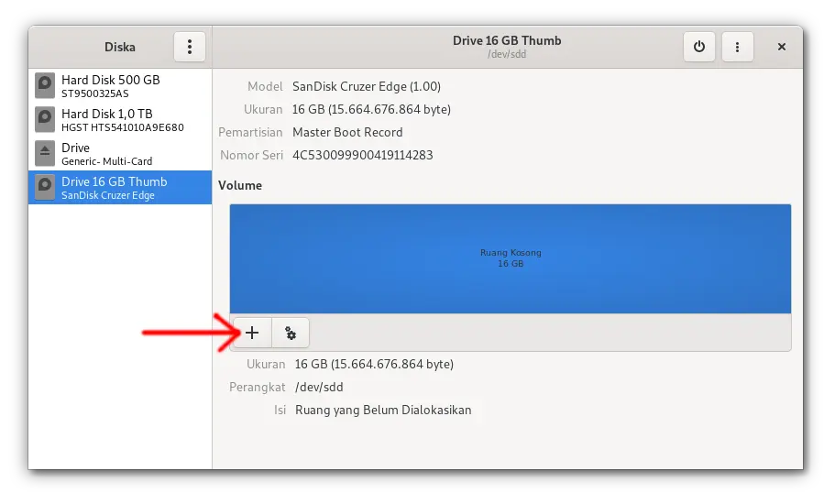The height and width of the screenshot is (504, 835).
Task: Click the SanDisk Cruzer Edge disk icon
Action: (45, 187)
